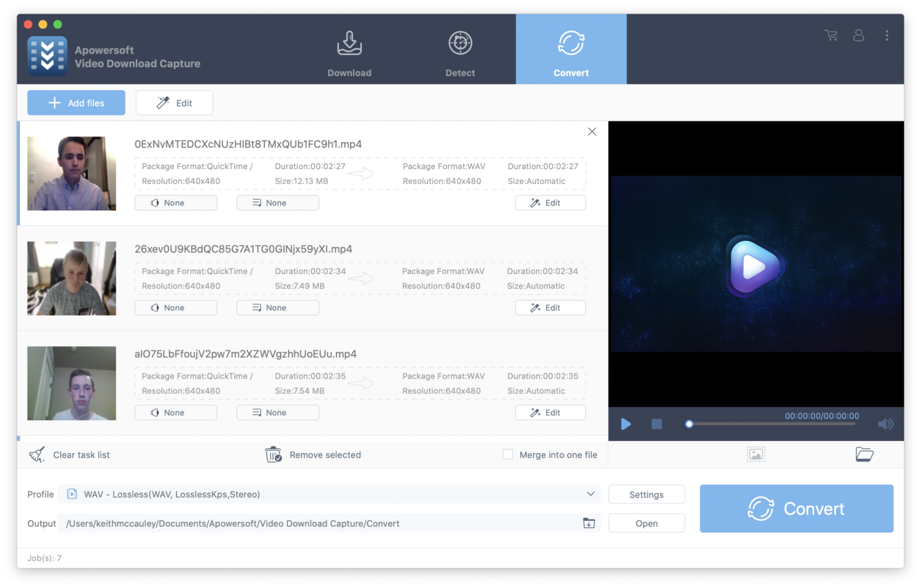Click the Add files button
Viewport: 921px width, 588px height.
tap(76, 103)
